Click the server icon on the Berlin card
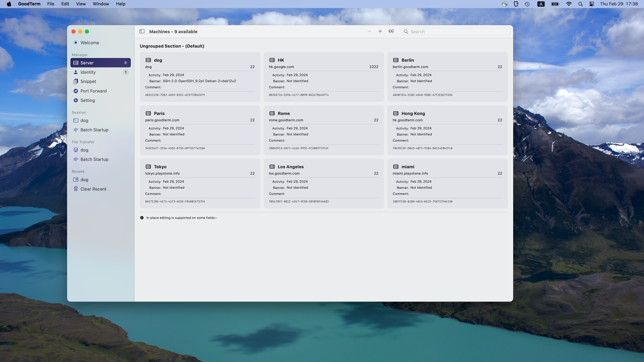This screenshot has width=644, height=362. [396, 60]
